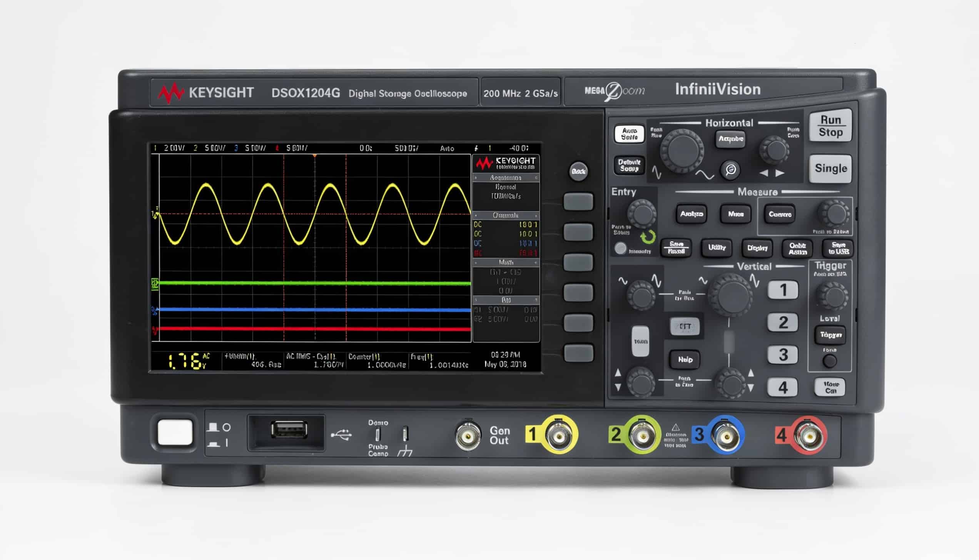The image size is (979, 560).
Task: Toggle the channel 3 key in the Vertical section
Action: pyautogui.click(x=783, y=355)
